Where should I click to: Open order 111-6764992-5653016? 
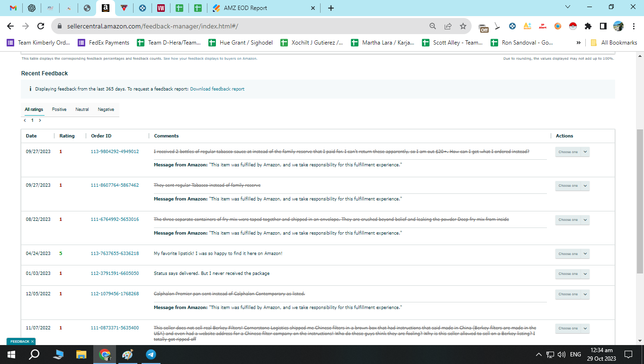click(115, 219)
